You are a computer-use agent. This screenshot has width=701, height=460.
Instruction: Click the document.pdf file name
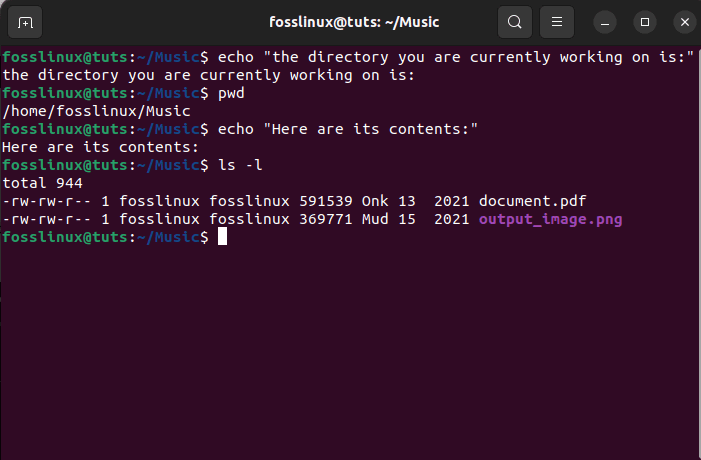point(525,201)
